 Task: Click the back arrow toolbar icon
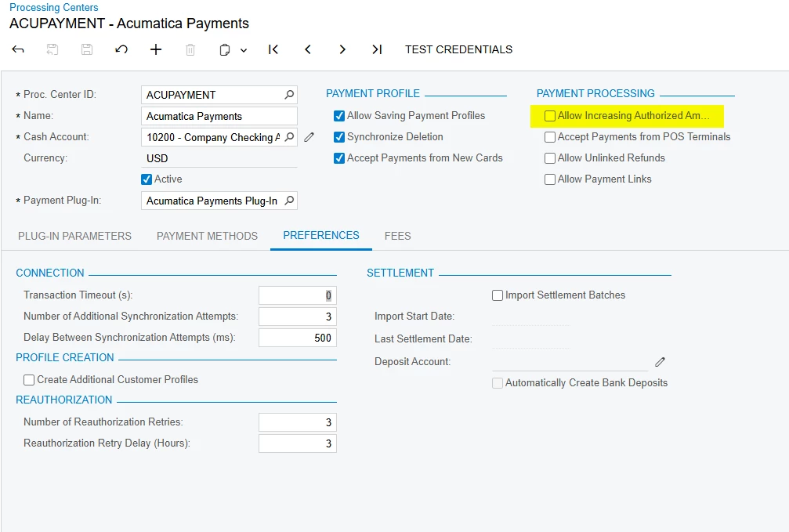pyautogui.click(x=18, y=49)
